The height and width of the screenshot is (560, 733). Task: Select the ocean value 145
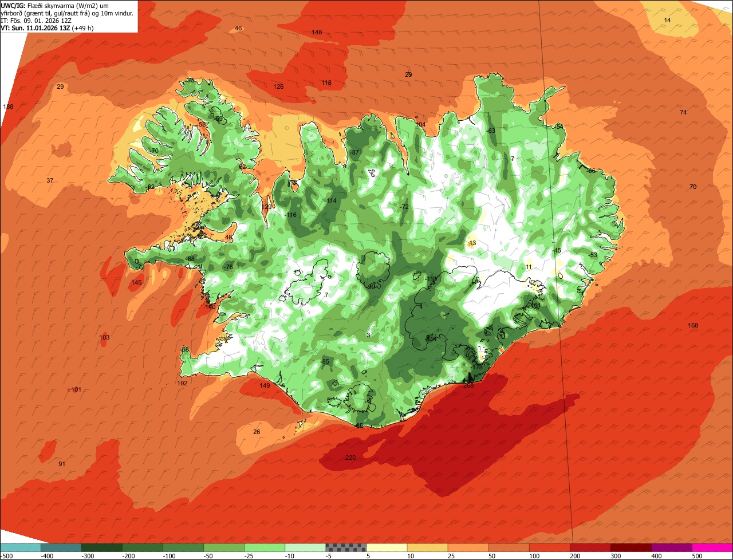136,282
